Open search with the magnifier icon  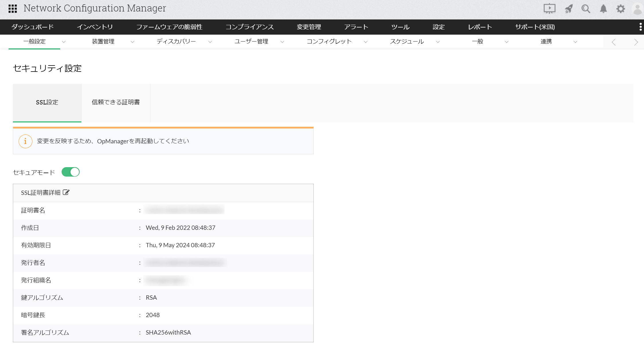click(x=586, y=9)
